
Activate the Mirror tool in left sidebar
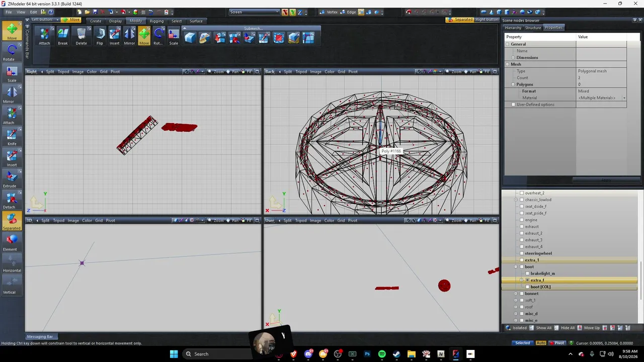tap(12, 95)
